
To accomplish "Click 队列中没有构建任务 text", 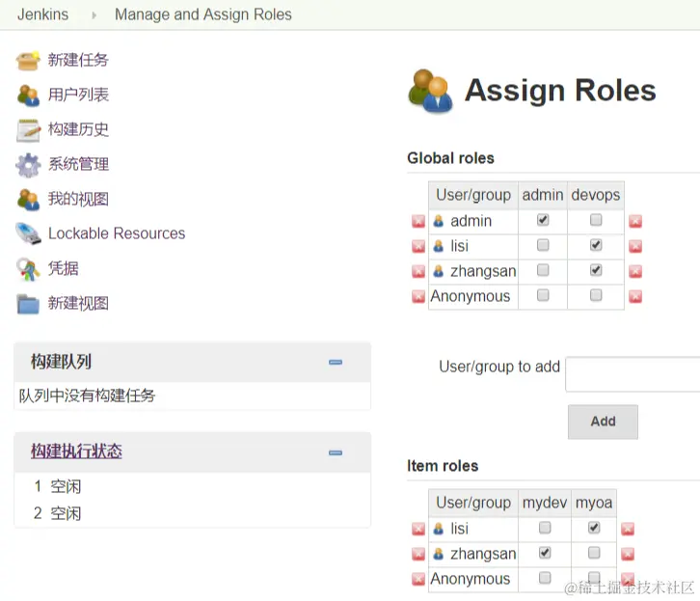I will pos(87,396).
